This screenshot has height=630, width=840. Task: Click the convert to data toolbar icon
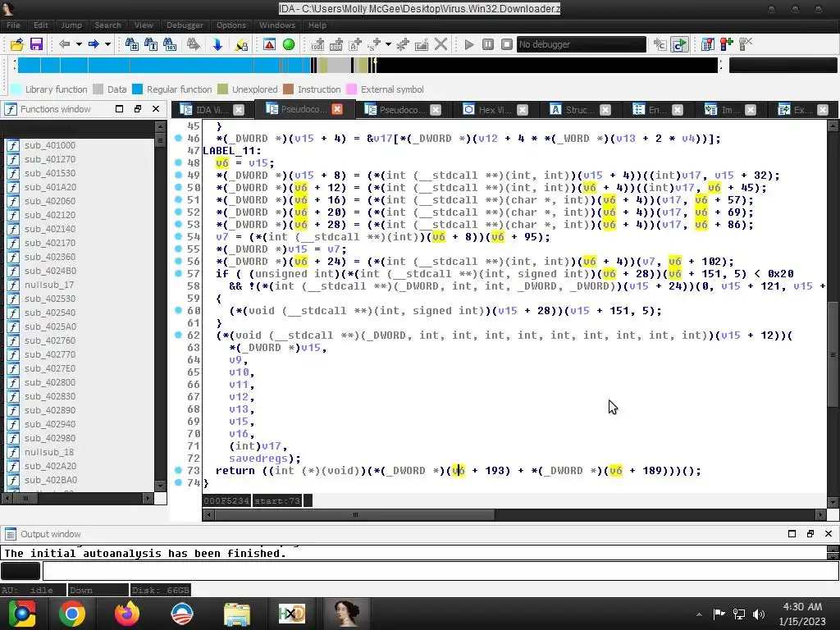coord(336,44)
